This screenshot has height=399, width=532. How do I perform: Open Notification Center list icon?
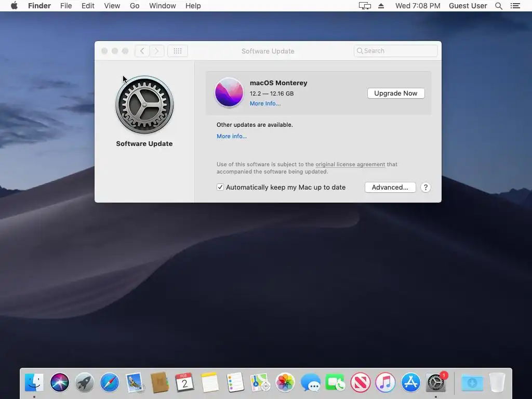[x=515, y=6]
